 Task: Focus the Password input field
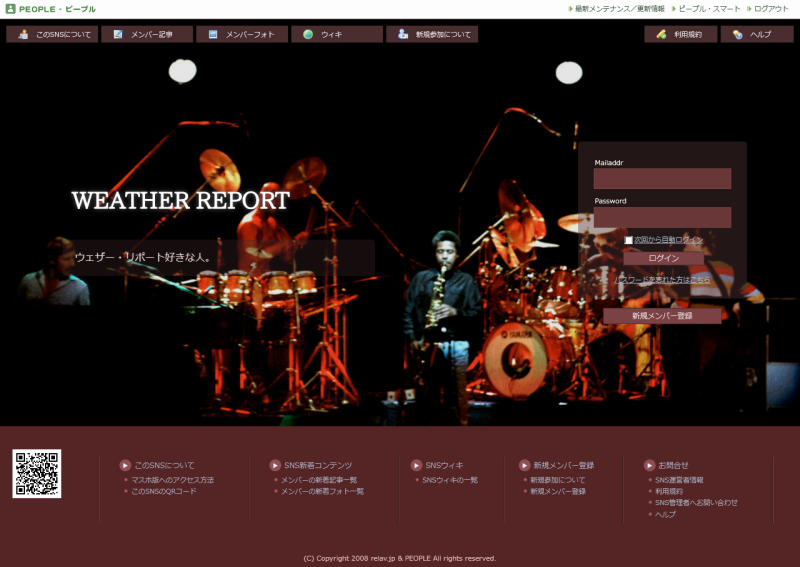tap(662, 217)
